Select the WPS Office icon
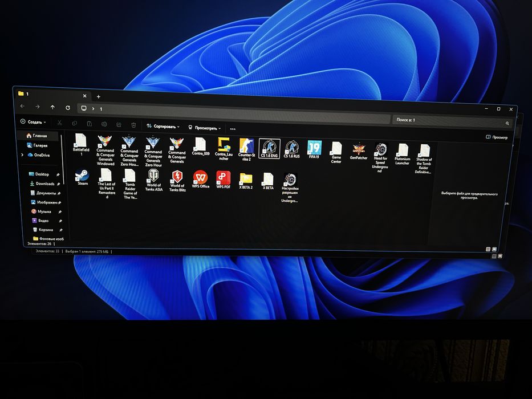Screen dimensions: 532x399 pos(201,180)
